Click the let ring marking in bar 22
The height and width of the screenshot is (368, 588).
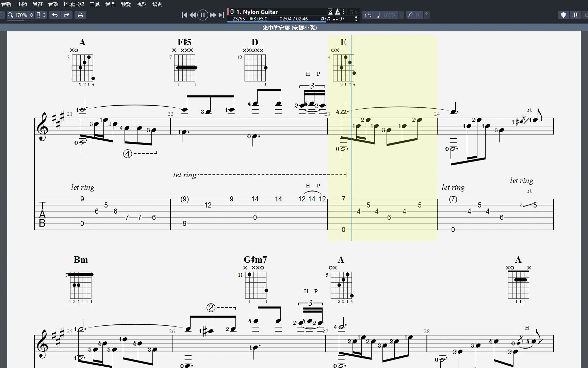pos(185,175)
